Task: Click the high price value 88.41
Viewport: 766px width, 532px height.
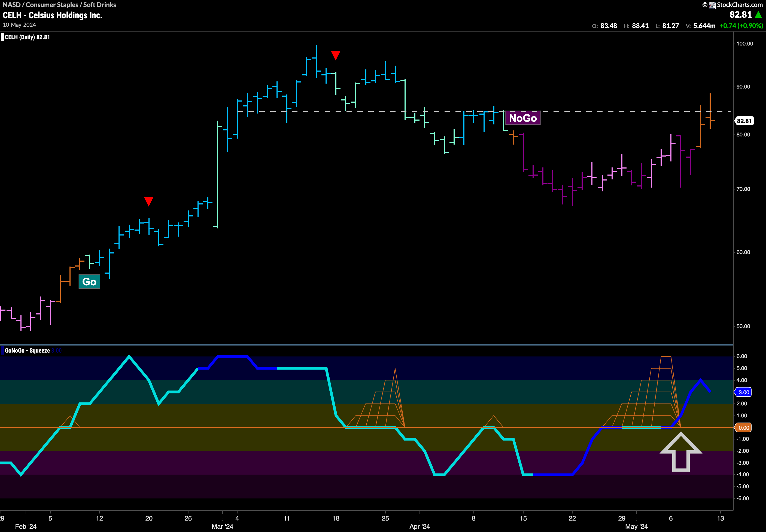Action: (x=640, y=26)
